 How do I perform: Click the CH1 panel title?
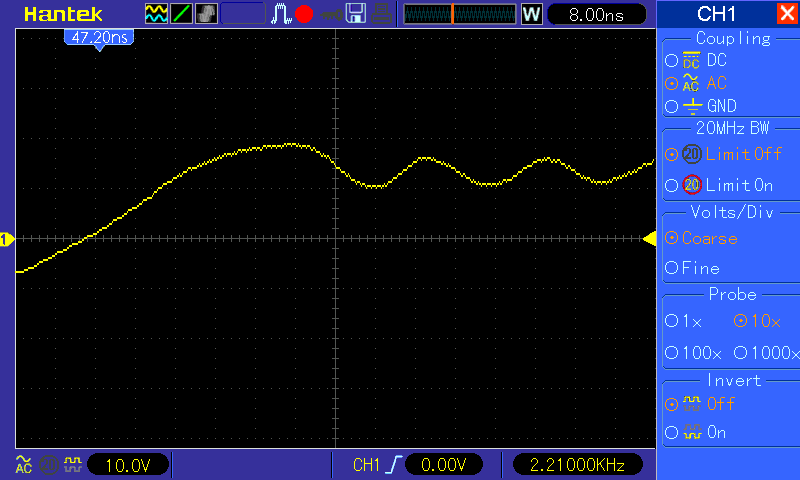[x=716, y=14]
